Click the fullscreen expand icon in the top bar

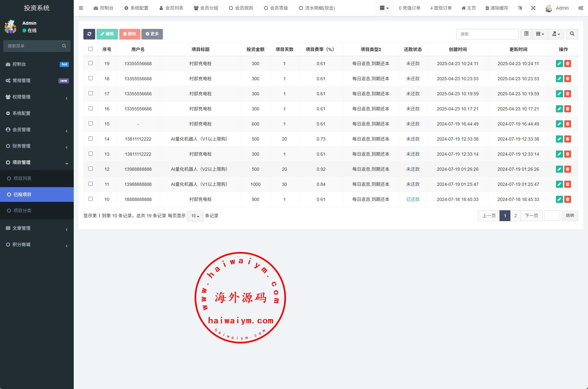click(533, 8)
